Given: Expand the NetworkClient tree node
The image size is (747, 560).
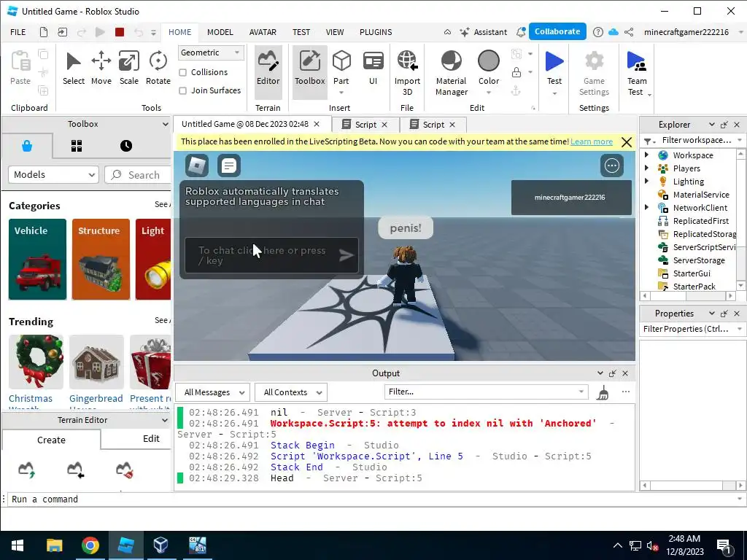Looking at the screenshot, I should pyautogui.click(x=646, y=207).
